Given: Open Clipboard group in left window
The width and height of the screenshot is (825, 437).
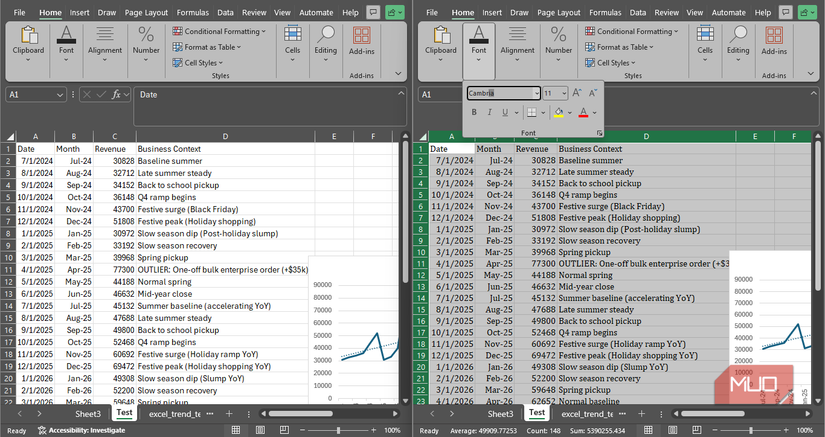Looking at the screenshot, I should click(x=28, y=43).
